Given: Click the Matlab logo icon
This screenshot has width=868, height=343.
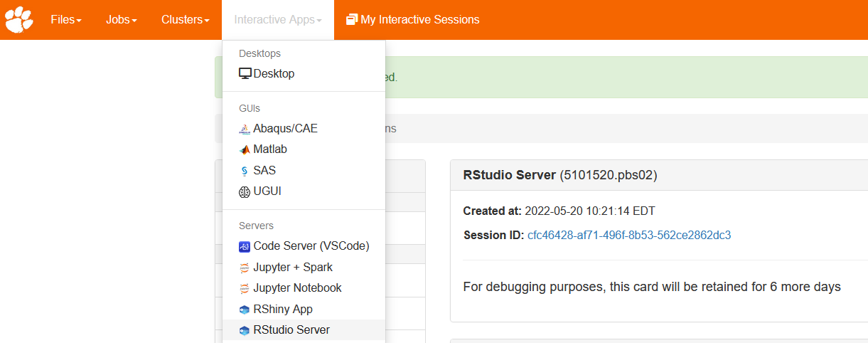Looking at the screenshot, I should 245,149.
